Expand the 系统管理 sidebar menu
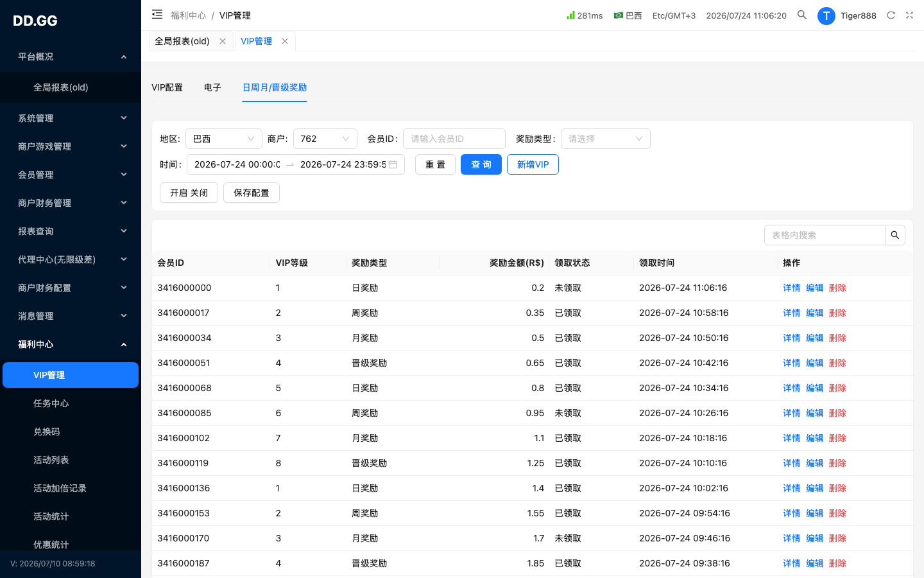This screenshot has width=924, height=578. pos(71,118)
